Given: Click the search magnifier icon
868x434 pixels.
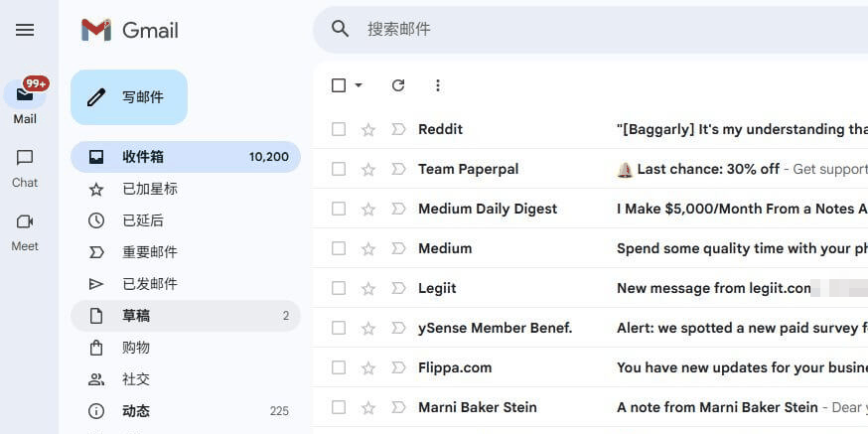Looking at the screenshot, I should pyautogui.click(x=340, y=29).
